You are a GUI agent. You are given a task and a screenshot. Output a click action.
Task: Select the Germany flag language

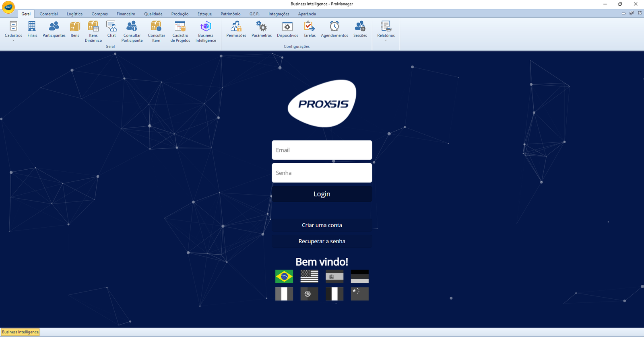(x=360, y=276)
